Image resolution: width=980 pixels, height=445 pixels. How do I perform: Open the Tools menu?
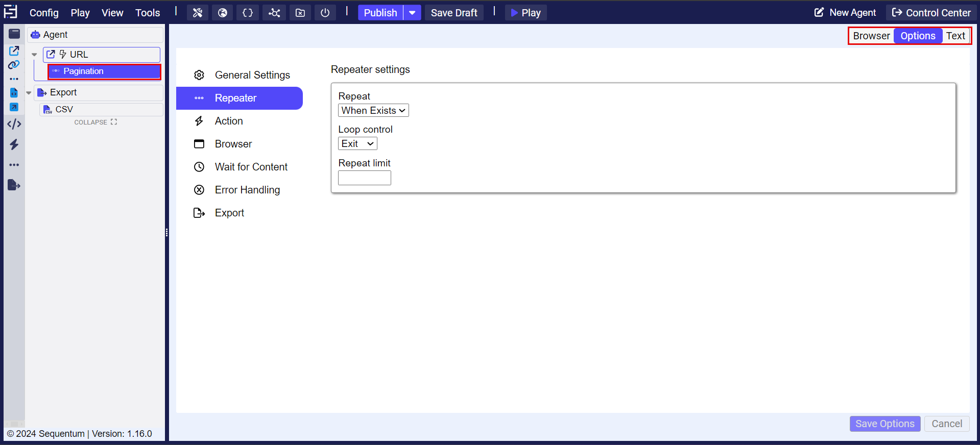point(148,13)
